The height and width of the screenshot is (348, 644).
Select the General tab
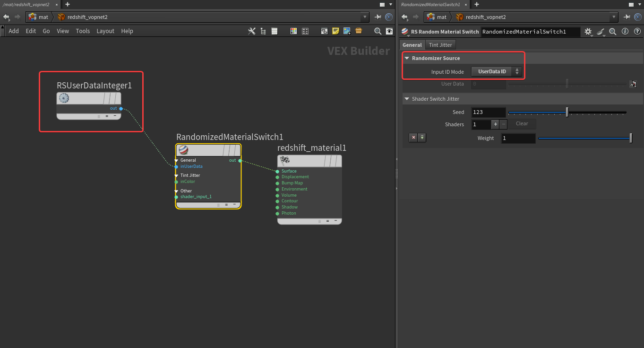pyautogui.click(x=412, y=45)
